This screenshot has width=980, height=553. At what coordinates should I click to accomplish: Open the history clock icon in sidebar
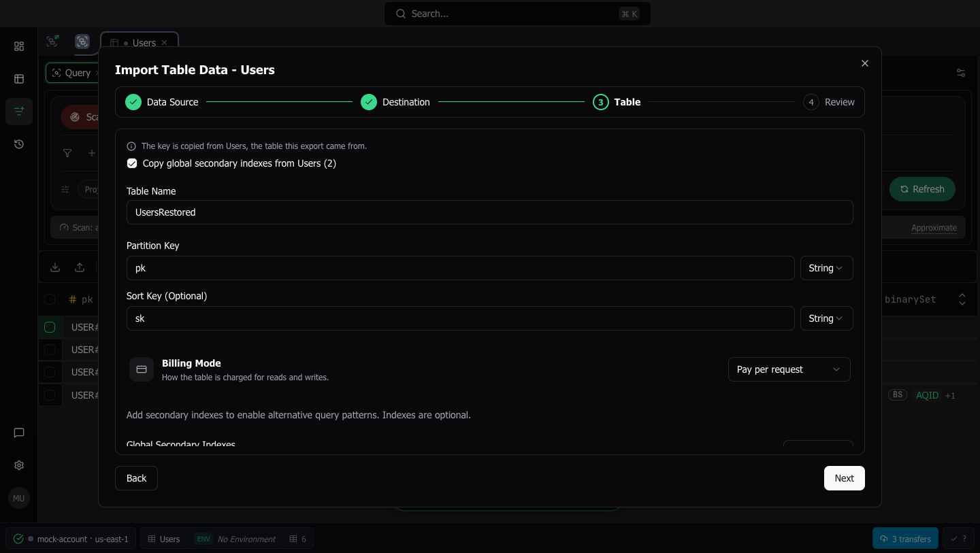point(19,144)
